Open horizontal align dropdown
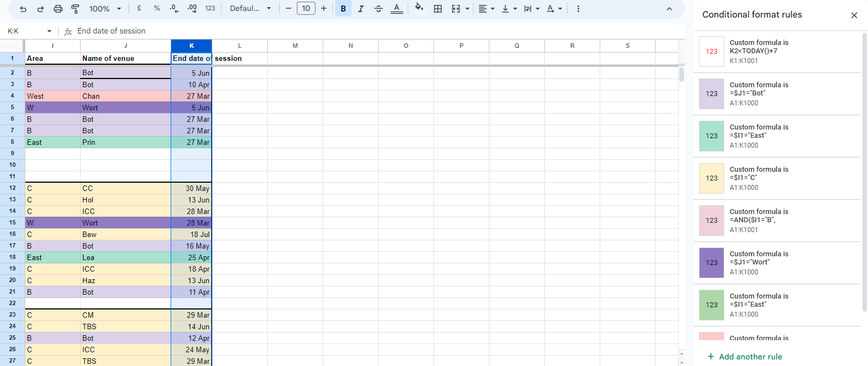868x366 pixels. (x=487, y=8)
